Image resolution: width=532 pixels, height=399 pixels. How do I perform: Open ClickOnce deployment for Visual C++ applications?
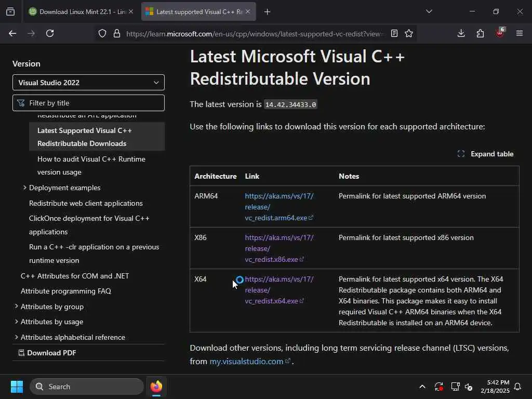[89, 225]
